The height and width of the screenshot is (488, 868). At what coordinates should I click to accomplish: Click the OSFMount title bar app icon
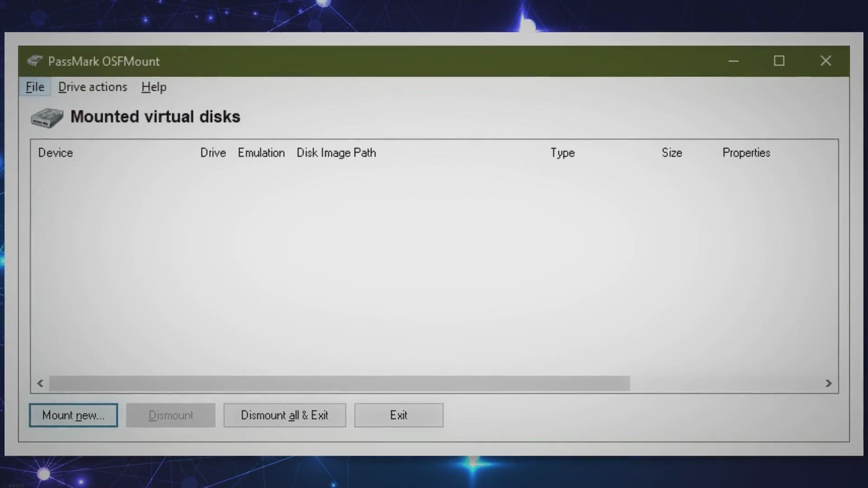tap(34, 61)
